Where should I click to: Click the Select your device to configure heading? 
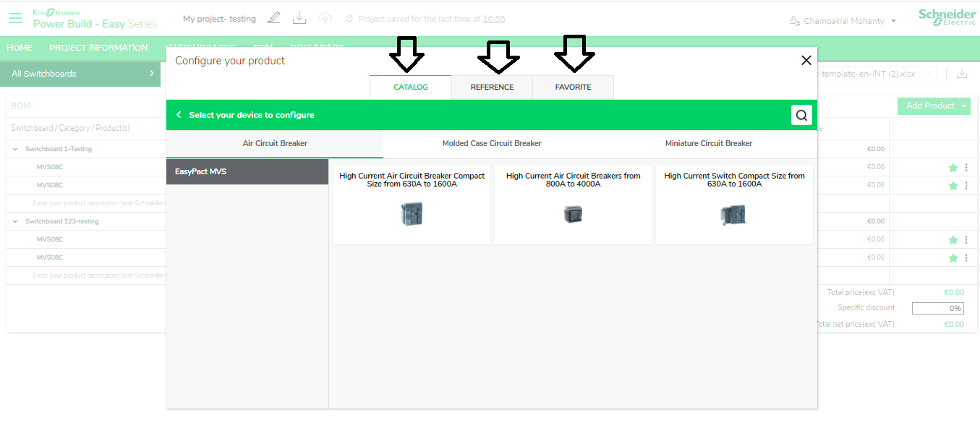pyautogui.click(x=252, y=115)
